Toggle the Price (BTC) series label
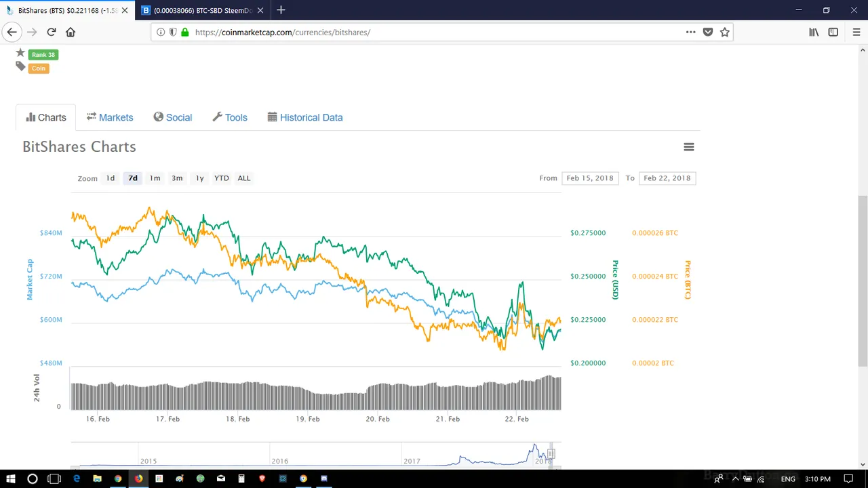 pyautogui.click(x=687, y=279)
